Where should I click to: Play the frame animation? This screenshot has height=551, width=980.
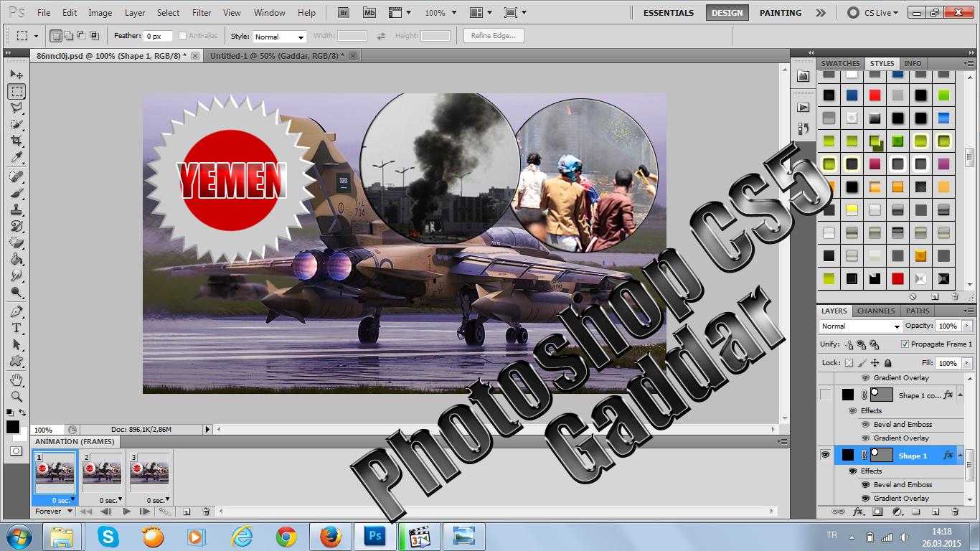click(126, 512)
